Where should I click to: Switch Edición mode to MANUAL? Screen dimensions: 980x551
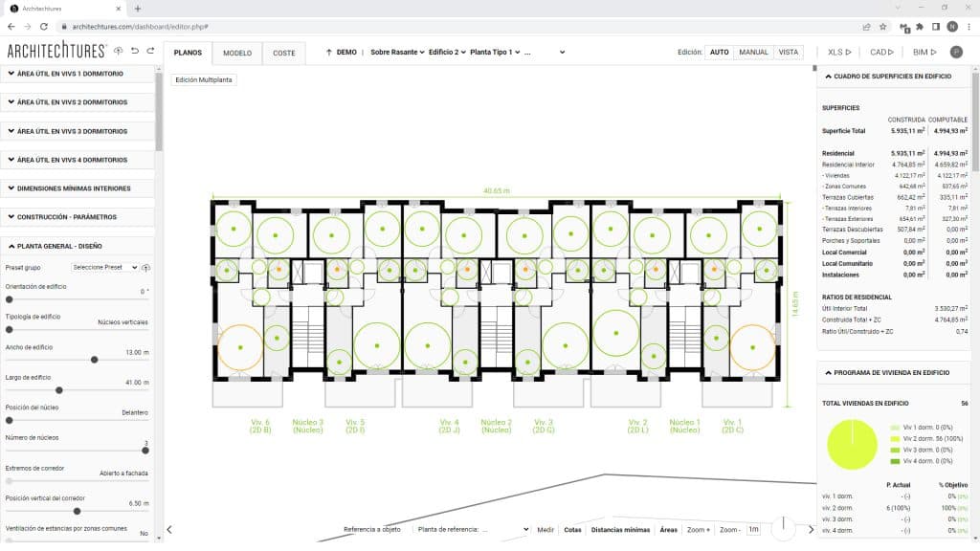pos(751,53)
